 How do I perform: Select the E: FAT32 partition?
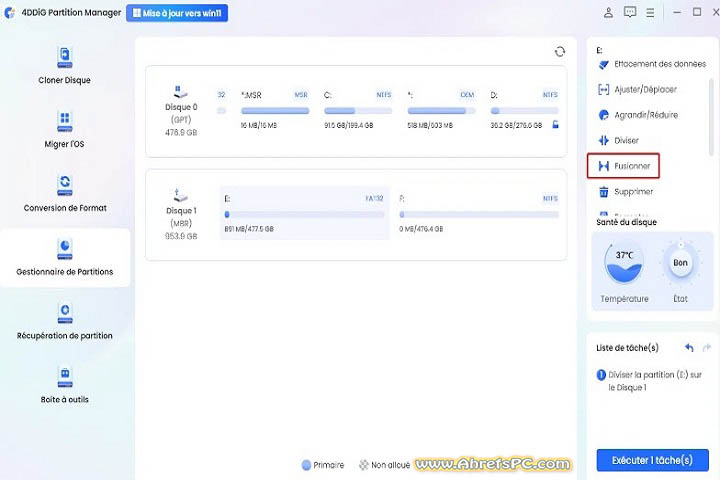click(x=304, y=213)
